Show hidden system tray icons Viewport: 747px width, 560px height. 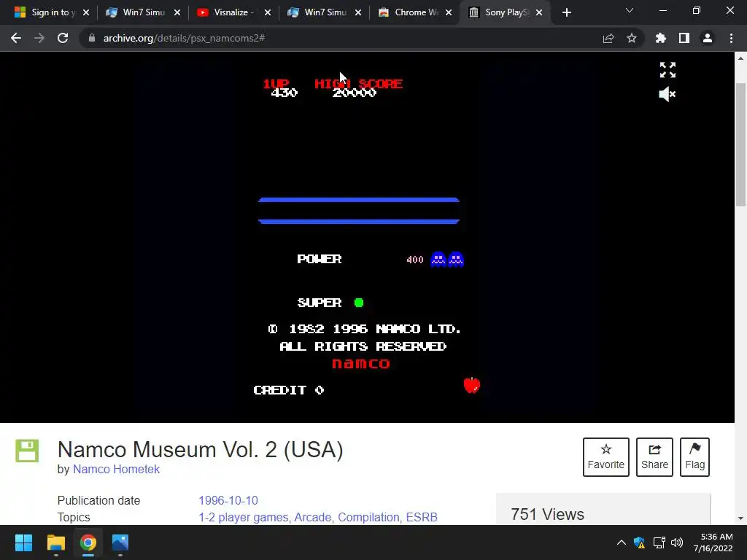coord(622,542)
